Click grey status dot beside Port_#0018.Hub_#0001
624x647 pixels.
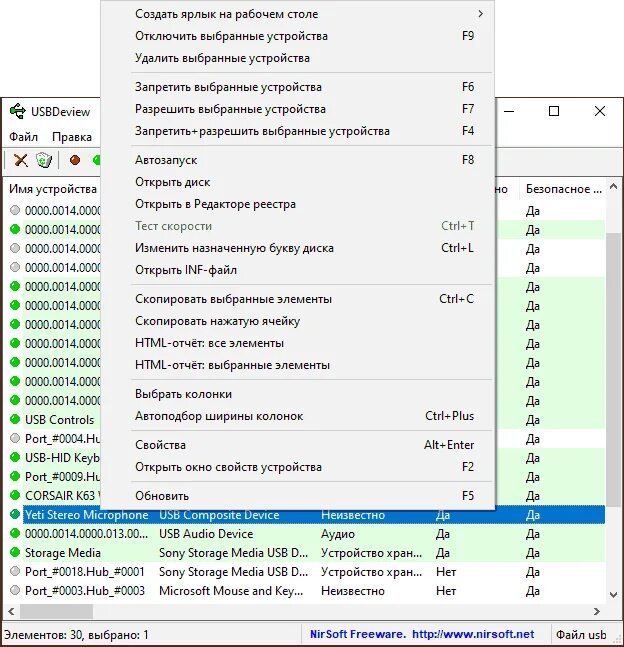point(15,571)
